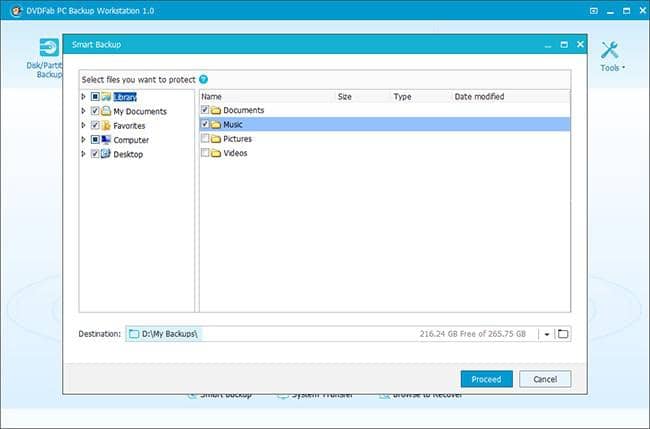
Task: Uncheck the Favorites checkbox
Action: 95,125
